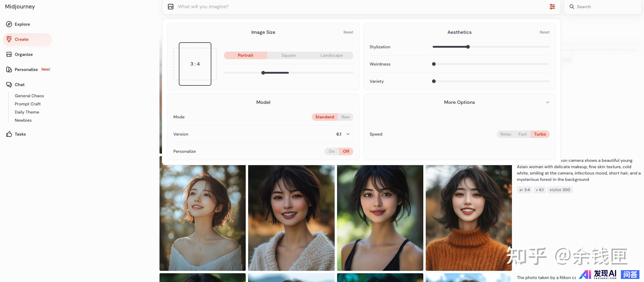Screen dimensions: 644x282
Task: Open Chat using the speech bubble icon
Action: tap(9, 85)
